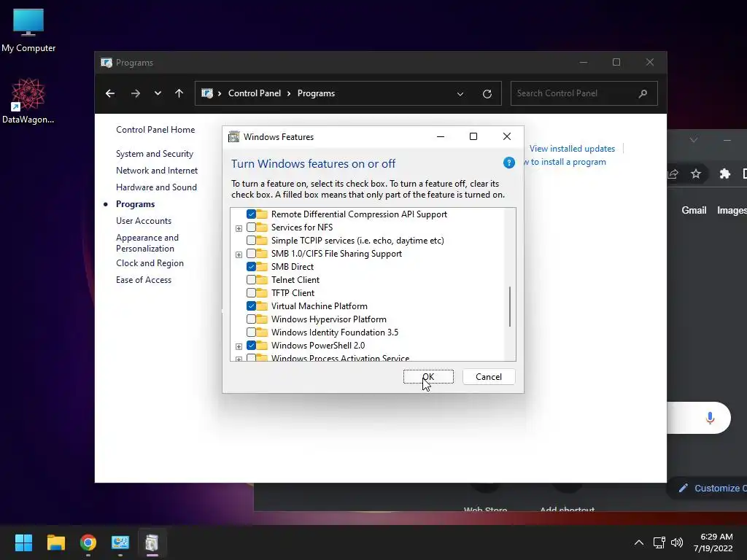Uncheck Remote Differential Compression API Support

(x=251, y=214)
